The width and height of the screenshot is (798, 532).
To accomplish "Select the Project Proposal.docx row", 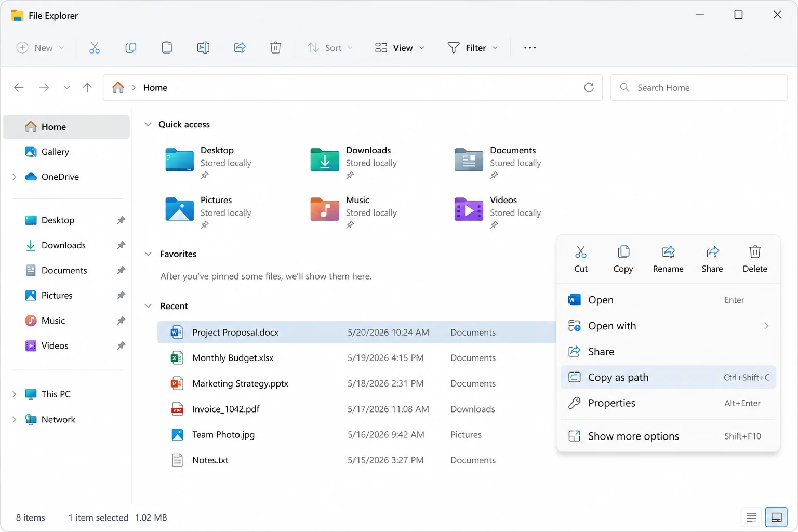I will [356, 332].
